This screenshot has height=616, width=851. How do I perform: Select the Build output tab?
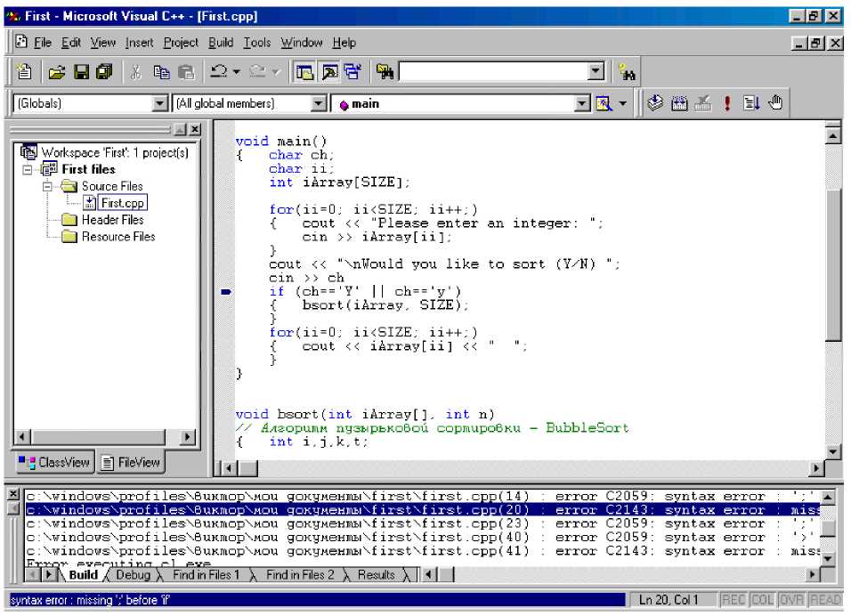tap(83, 575)
